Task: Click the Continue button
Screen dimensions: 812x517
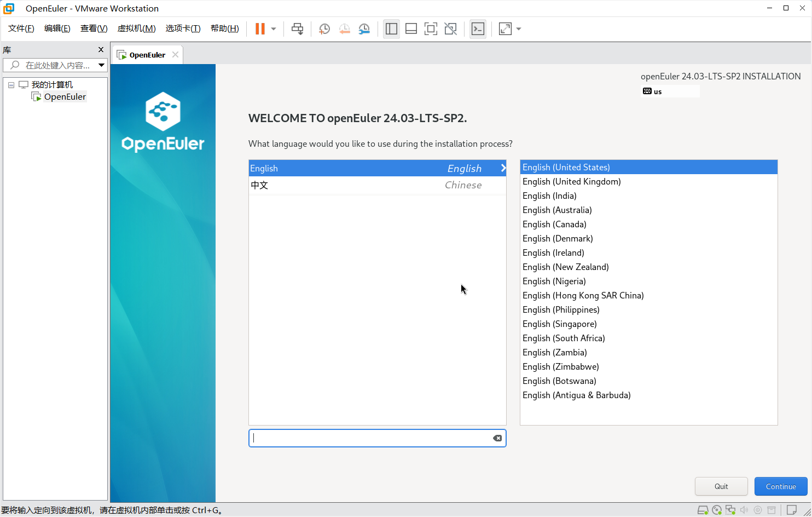Action: (x=781, y=486)
